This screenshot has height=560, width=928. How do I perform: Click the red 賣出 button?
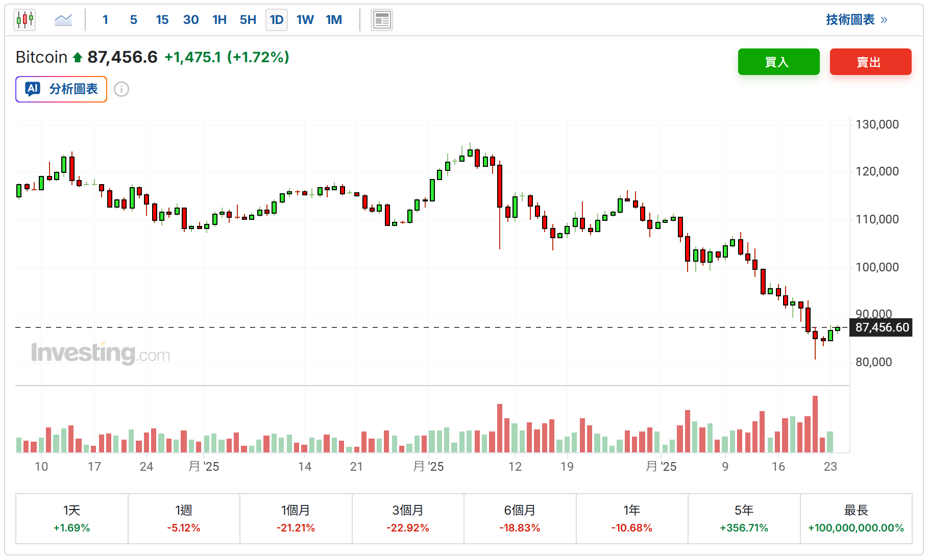tap(870, 62)
